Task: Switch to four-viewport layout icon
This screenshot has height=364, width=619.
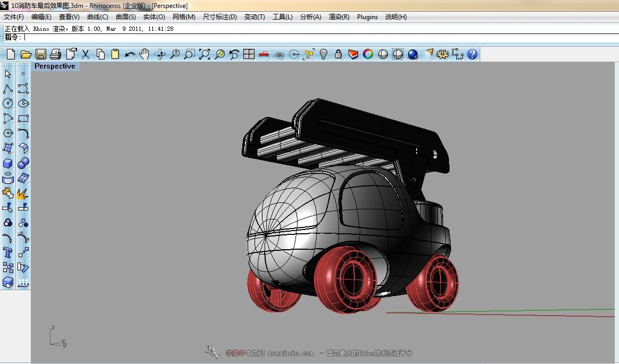Action: point(249,54)
